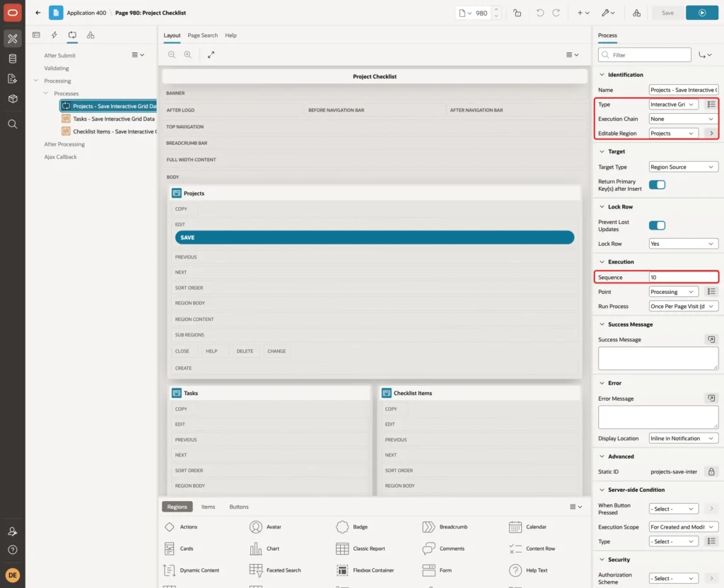The width and height of the screenshot is (724, 588).
Task: Switch to the Processing tab icon
Action: click(73, 35)
